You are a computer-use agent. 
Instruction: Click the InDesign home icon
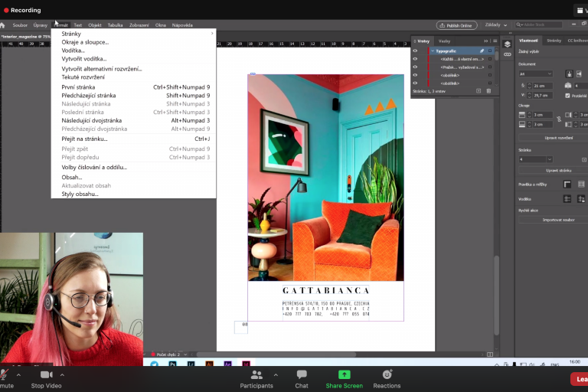pyautogui.click(x=4, y=25)
